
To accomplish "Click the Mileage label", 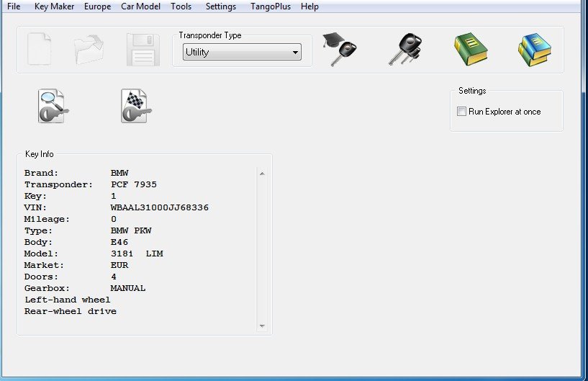I will [x=47, y=219].
